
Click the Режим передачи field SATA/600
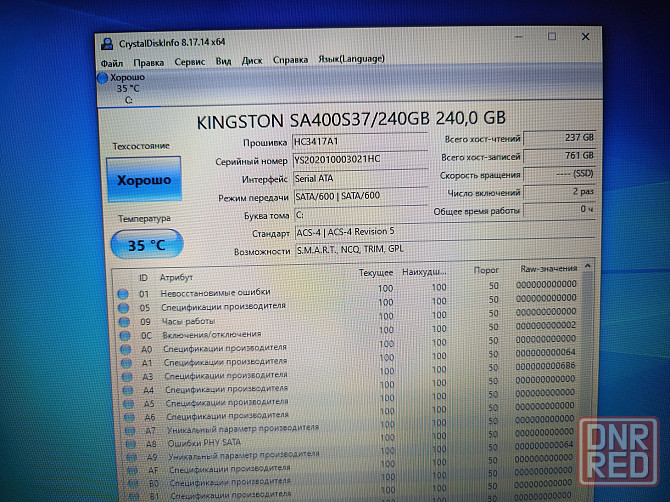[x=360, y=196]
